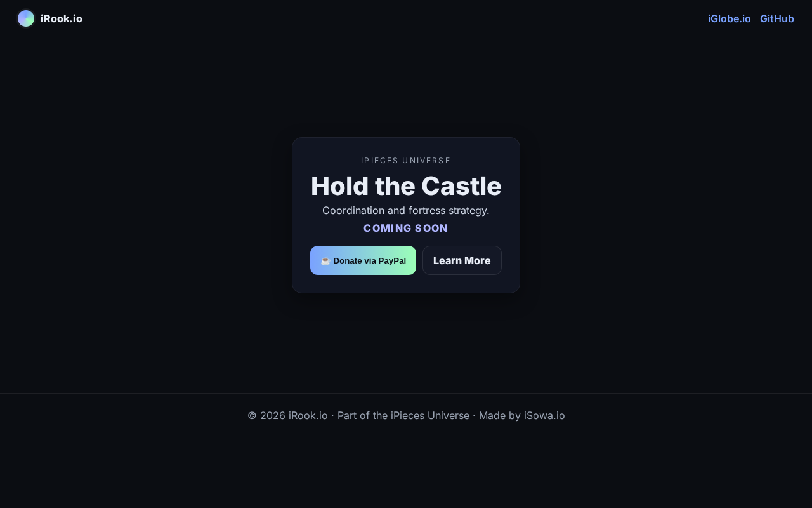Click Part of the iPieces Universe text

(403, 415)
